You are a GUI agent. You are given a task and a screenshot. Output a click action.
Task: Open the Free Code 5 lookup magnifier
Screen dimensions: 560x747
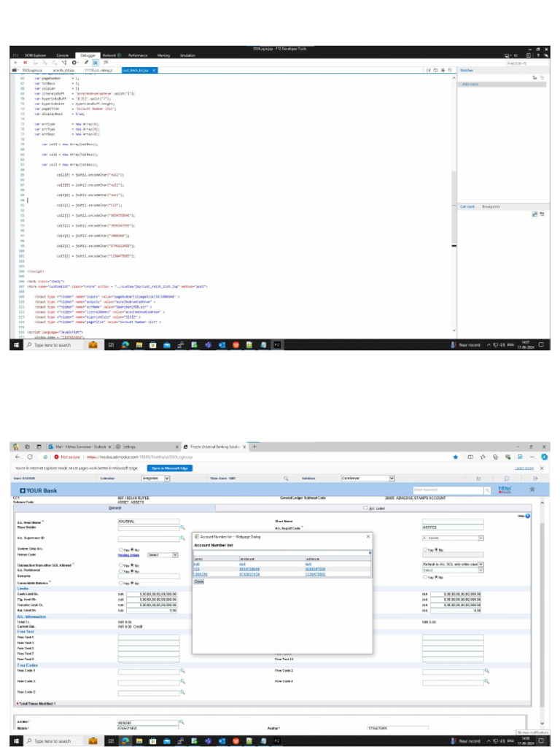tap(182, 692)
